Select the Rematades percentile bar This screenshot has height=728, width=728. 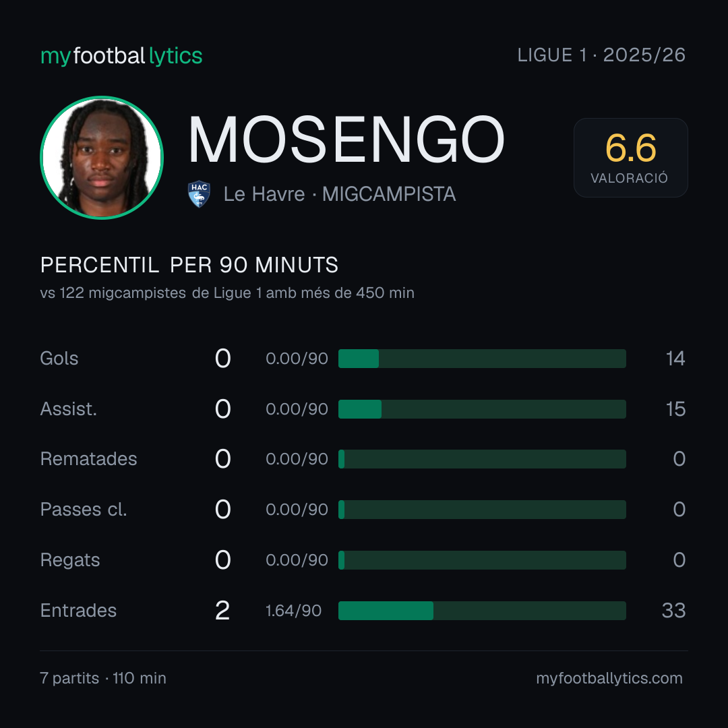click(482, 459)
